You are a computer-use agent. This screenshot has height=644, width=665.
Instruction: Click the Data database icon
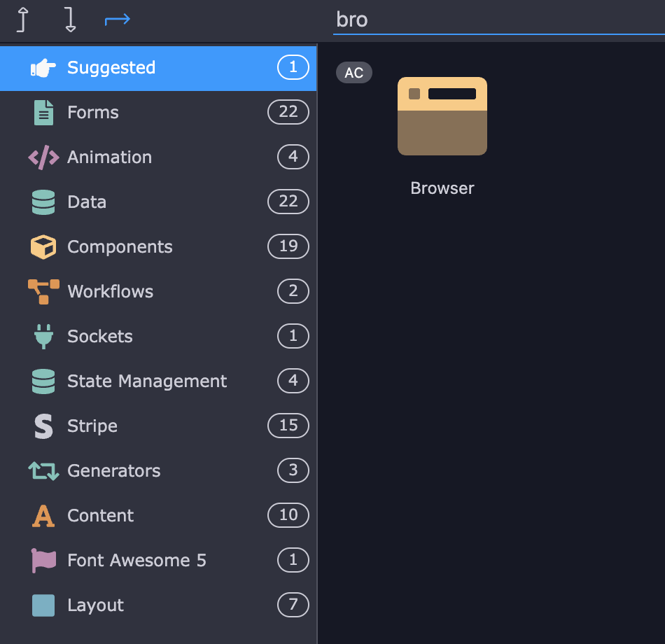click(x=43, y=202)
